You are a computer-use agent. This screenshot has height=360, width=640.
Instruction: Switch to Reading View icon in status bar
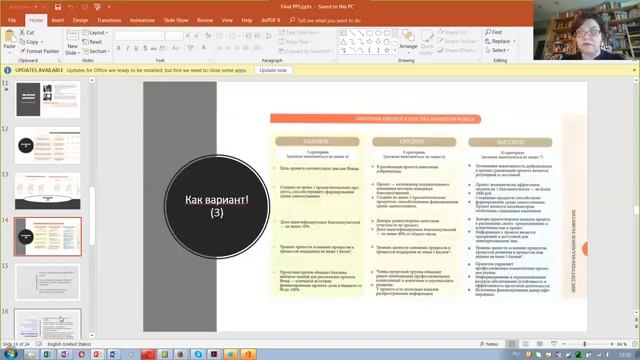pos(540,344)
